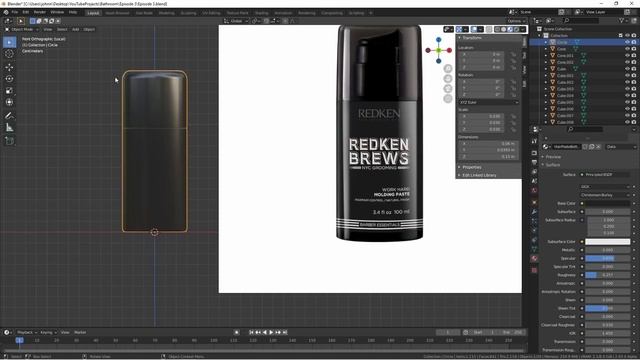Switch to the Layout workspace tab
This screenshot has width=640, height=360.
click(x=93, y=13)
